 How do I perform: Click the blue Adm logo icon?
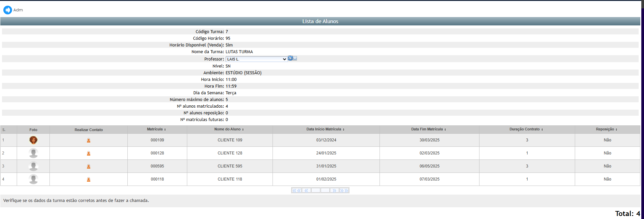coord(7,10)
